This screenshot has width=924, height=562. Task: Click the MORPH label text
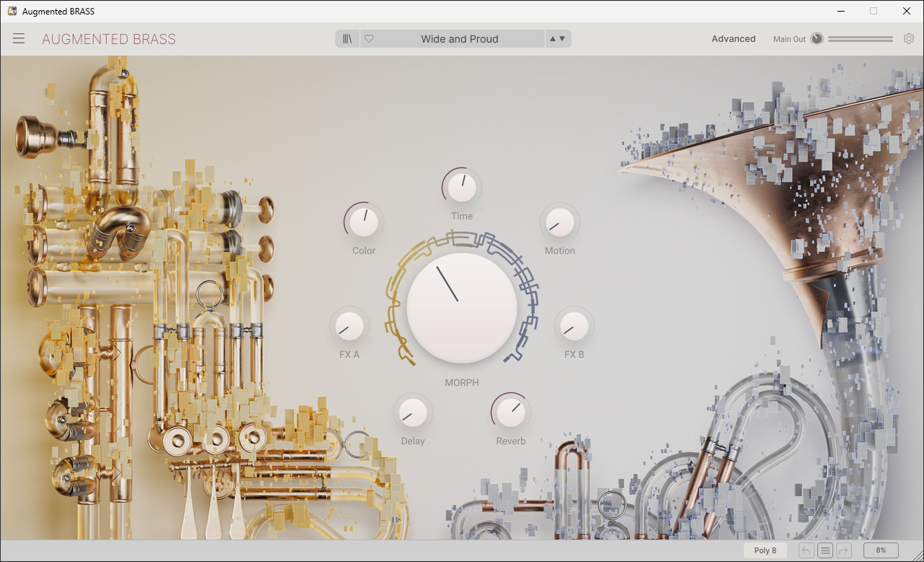coord(462,383)
